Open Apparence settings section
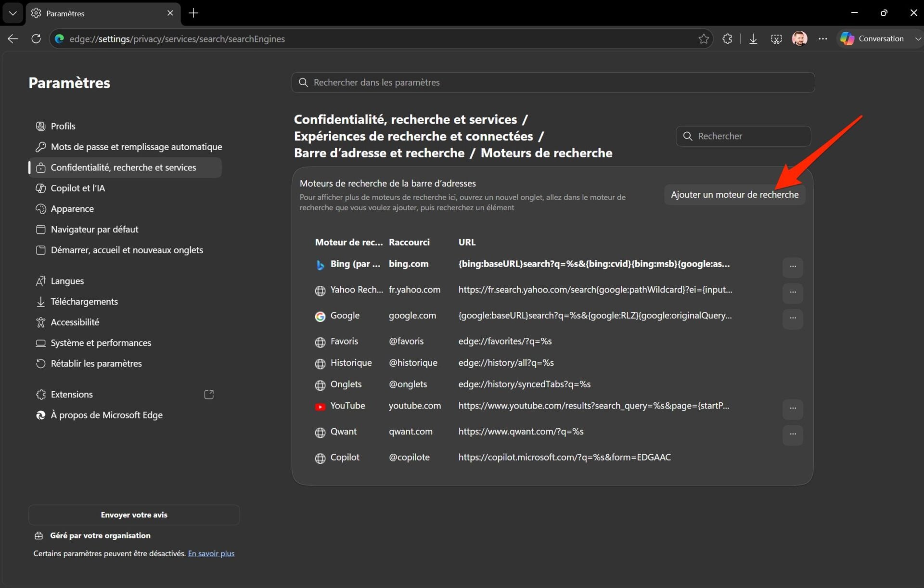 pyautogui.click(x=125, y=209)
